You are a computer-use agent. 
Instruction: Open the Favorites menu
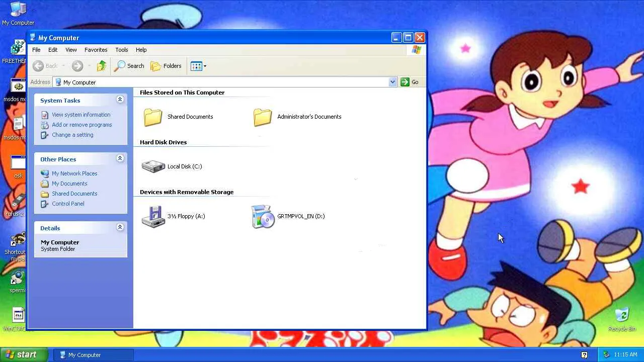coord(96,50)
